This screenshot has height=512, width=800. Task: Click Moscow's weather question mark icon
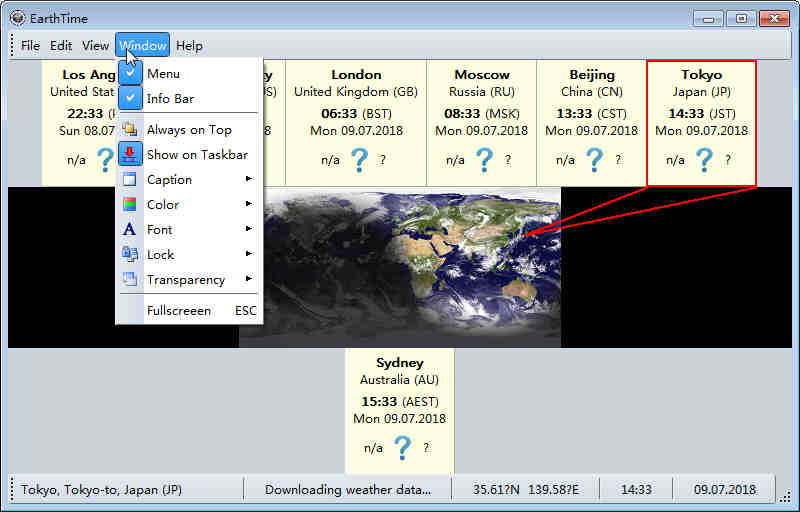(x=485, y=160)
